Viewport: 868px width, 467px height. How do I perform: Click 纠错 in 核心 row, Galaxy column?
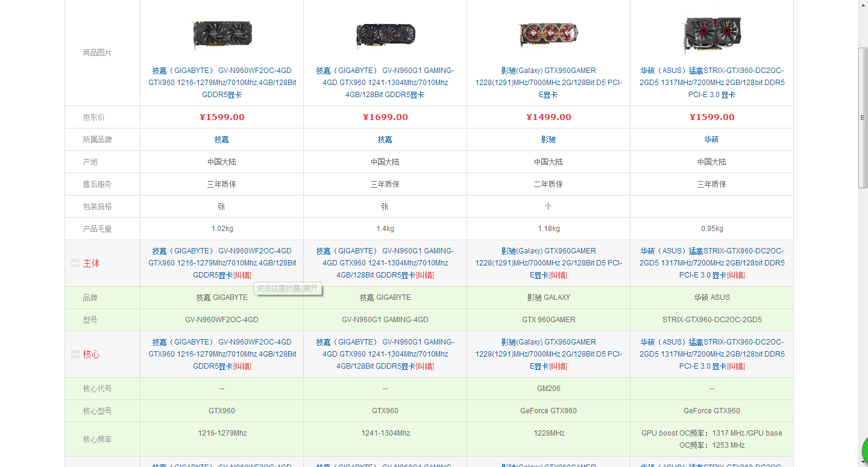pyautogui.click(x=558, y=366)
